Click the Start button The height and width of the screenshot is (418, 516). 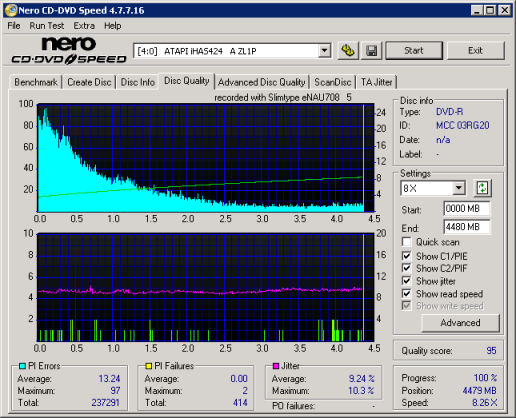pyautogui.click(x=414, y=51)
